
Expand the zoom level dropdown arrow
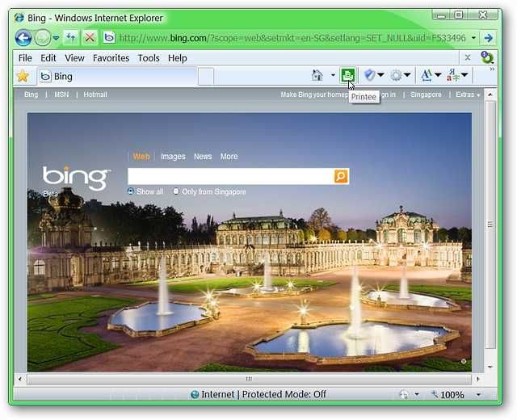tap(478, 394)
